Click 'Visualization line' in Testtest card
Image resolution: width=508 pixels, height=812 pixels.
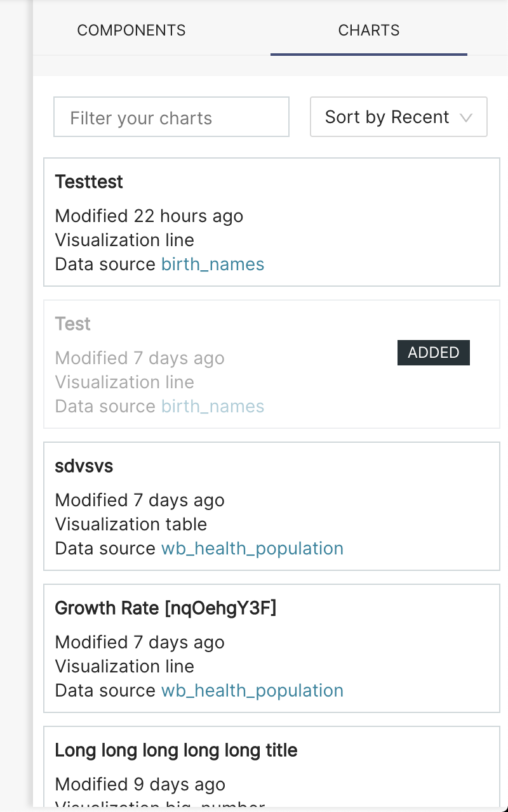point(124,240)
